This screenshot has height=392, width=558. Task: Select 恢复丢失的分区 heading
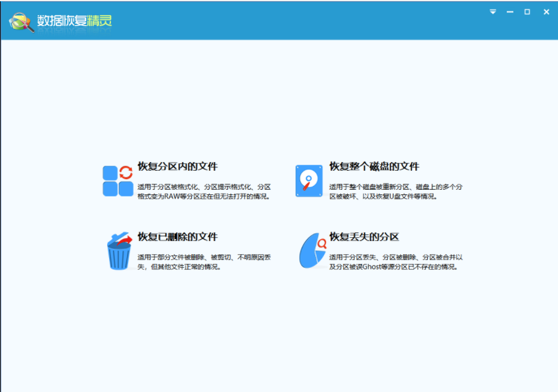tap(364, 236)
